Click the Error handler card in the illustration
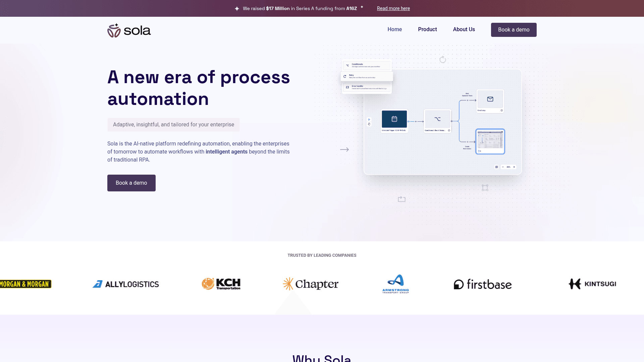 click(x=367, y=87)
